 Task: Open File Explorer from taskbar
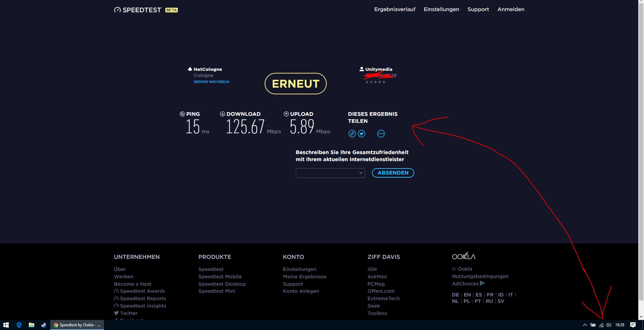point(32,325)
